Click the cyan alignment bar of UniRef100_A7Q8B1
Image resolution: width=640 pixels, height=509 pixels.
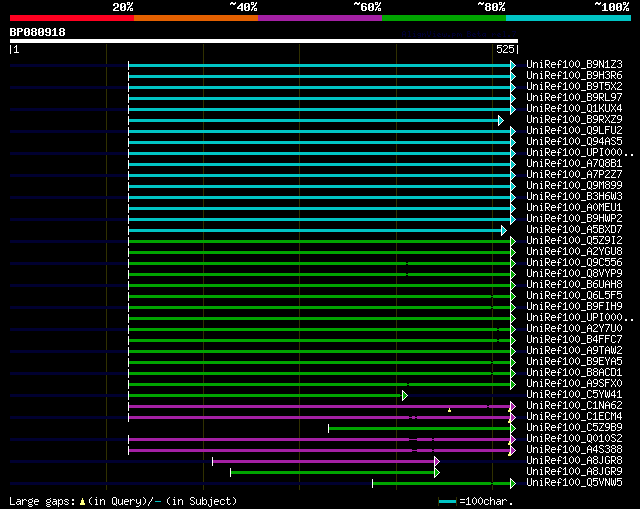[320, 164]
